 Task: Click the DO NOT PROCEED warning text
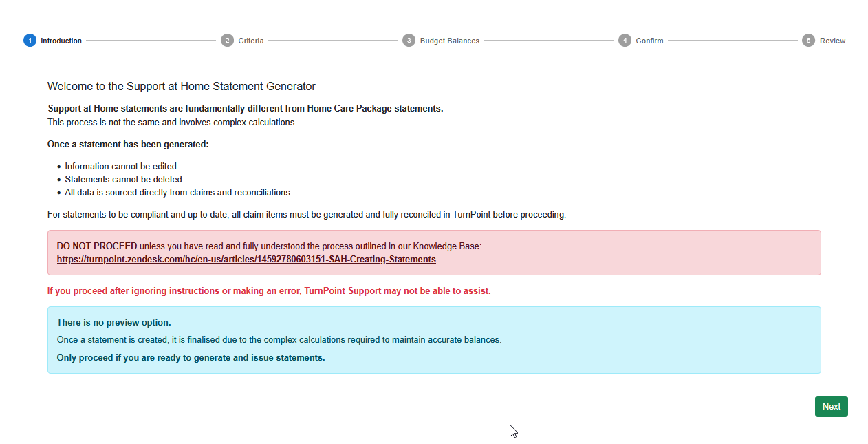(97, 246)
